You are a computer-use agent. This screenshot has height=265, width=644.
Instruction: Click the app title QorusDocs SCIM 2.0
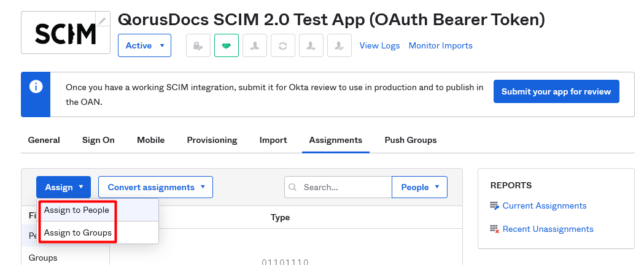(331, 19)
